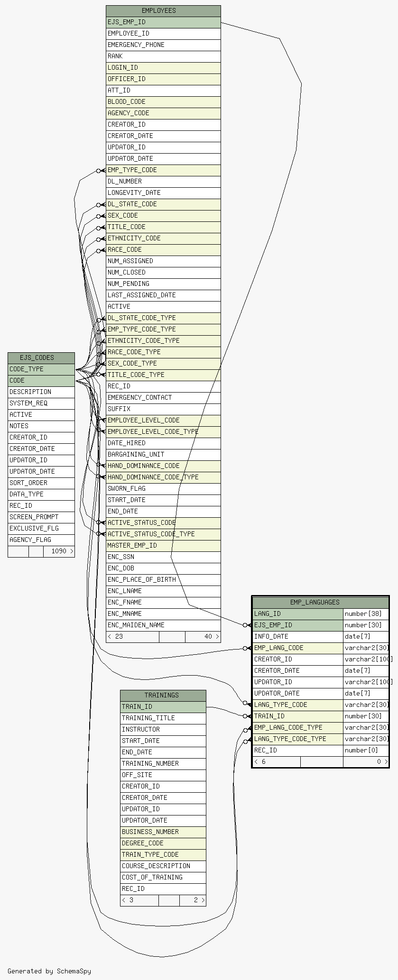
Task: Select ACTIVE_STATUS_CODE column row
Action: click(163, 523)
